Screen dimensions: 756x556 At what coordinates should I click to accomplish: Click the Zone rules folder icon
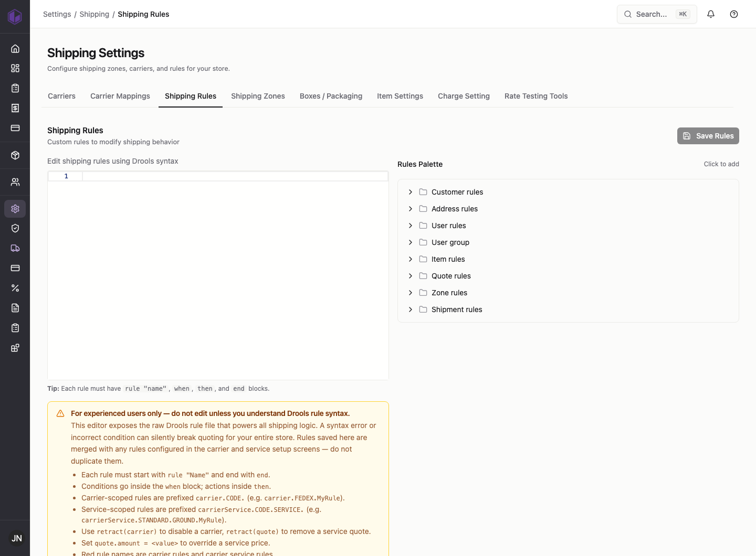click(423, 293)
